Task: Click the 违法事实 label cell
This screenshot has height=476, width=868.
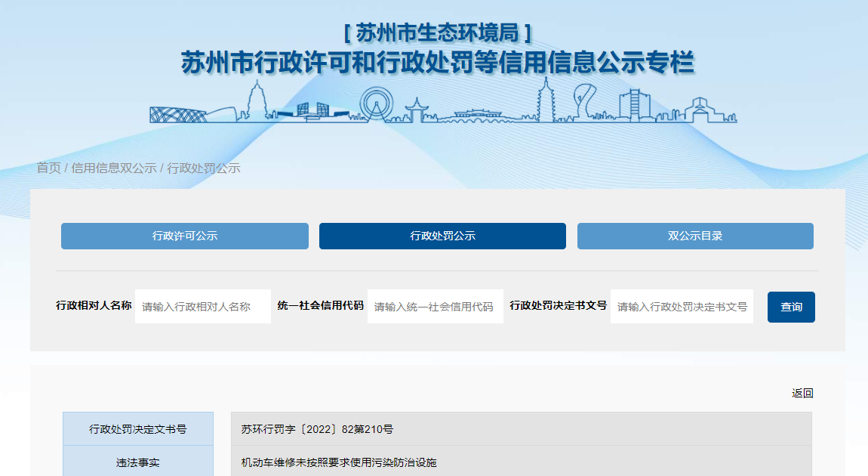Action: pos(138,462)
